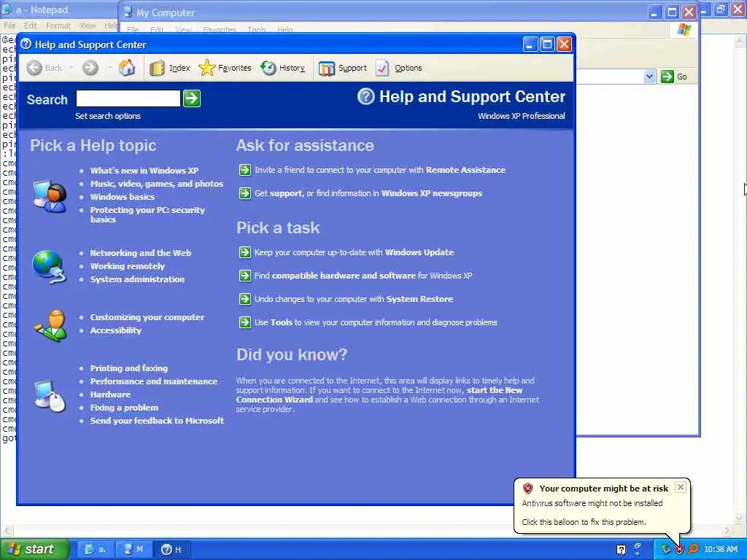
Task: Click the user-at-computer topic icon
Action: click(50, 195)
